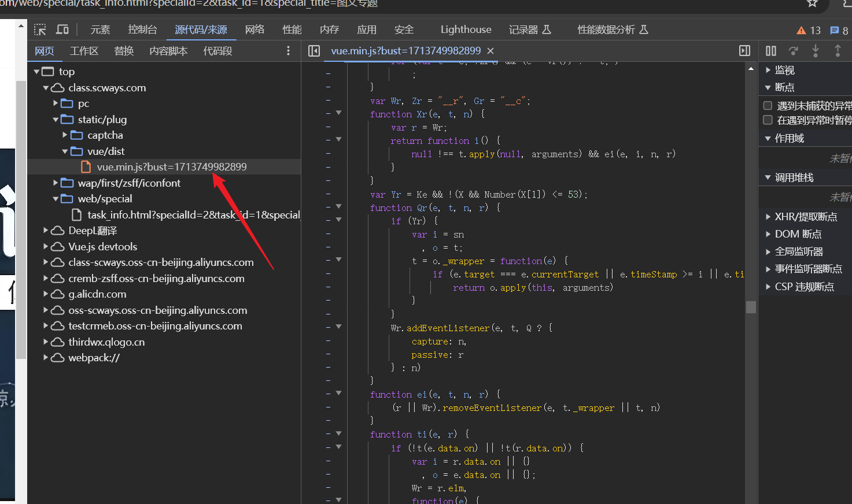This screenshot has width=852, height=504.
Task: Expand the wap/first/zsff/iconfont folder
Action: [56, 183]
